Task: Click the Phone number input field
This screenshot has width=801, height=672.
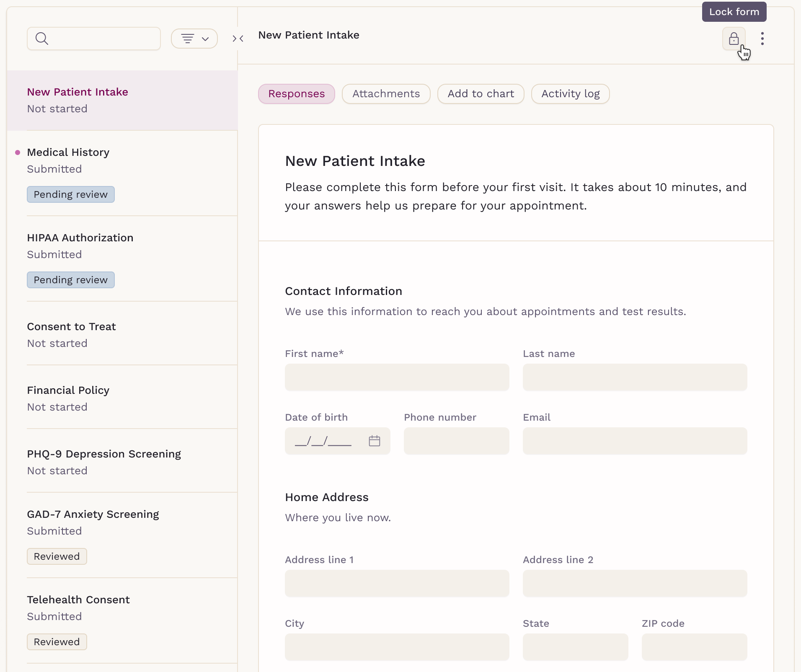Action: [457, 441]
